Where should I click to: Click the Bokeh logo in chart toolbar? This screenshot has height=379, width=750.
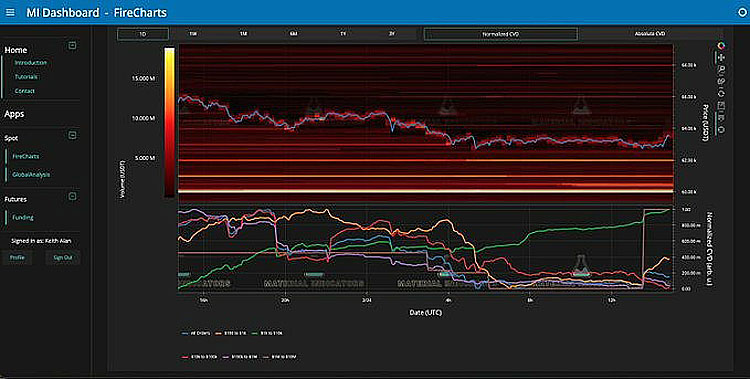[721, 45]
